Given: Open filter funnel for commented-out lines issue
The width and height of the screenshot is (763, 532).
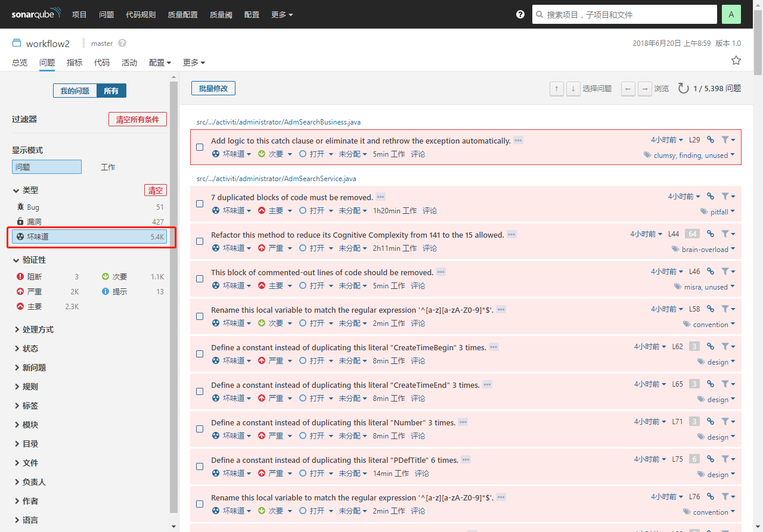Looking at the screenshot, I should coord(728,271).
